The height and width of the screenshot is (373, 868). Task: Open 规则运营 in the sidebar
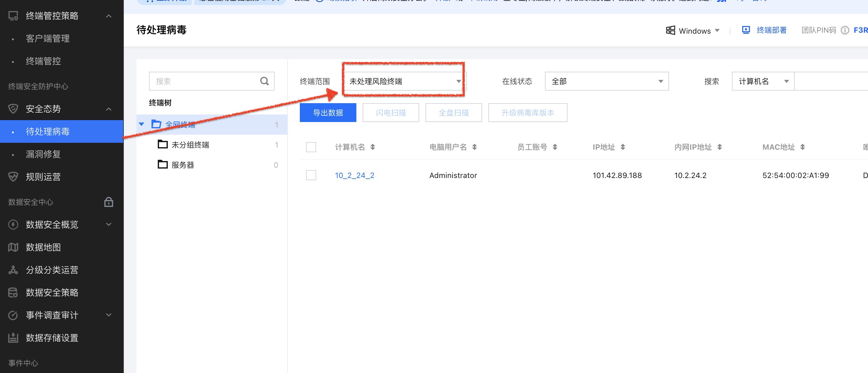click(43, 177)
